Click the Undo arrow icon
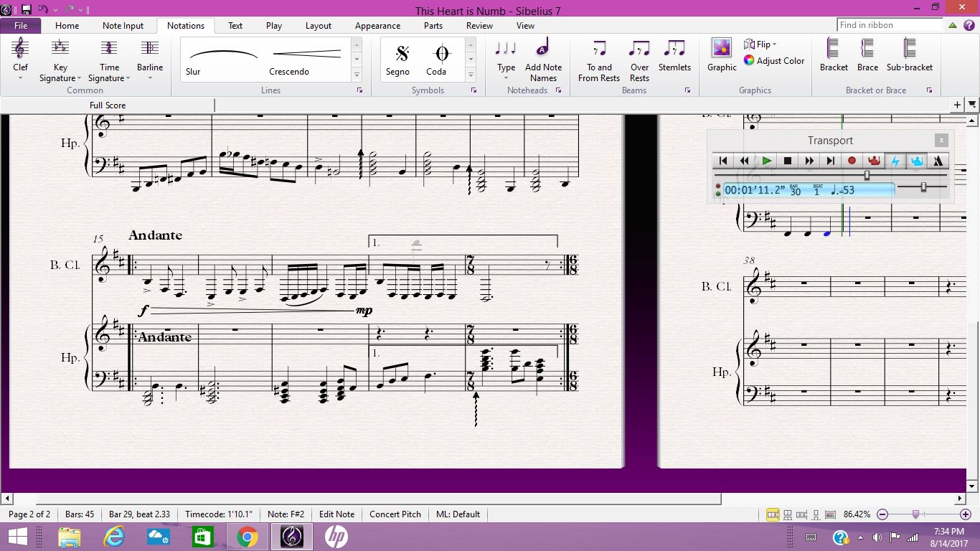This screenshot has width=980, height=551. click(42, 10)
